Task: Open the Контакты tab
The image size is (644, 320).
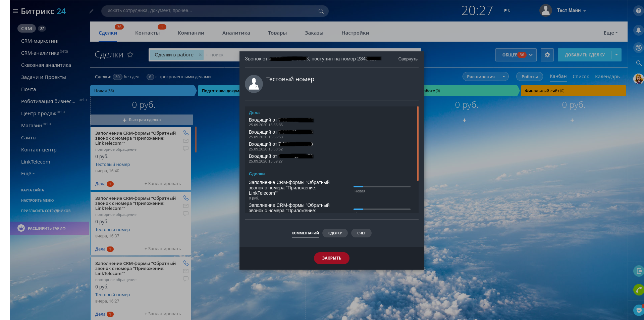Action: (147, 33)
